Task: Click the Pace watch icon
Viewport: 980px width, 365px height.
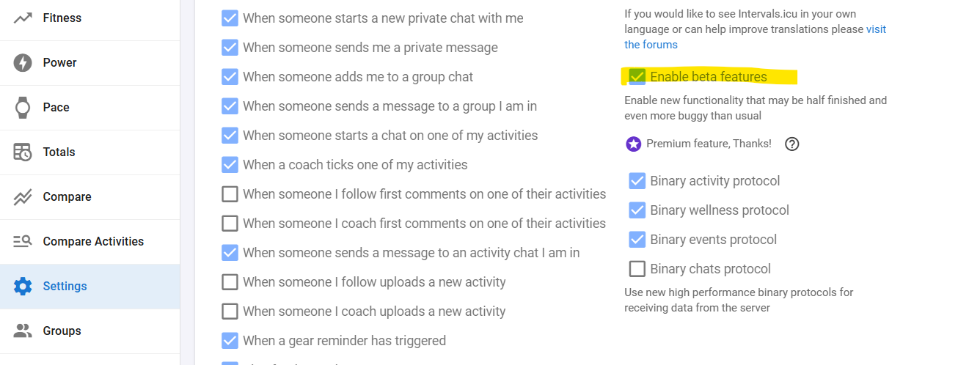Action: pyautogui.click(x=23, y=108)
